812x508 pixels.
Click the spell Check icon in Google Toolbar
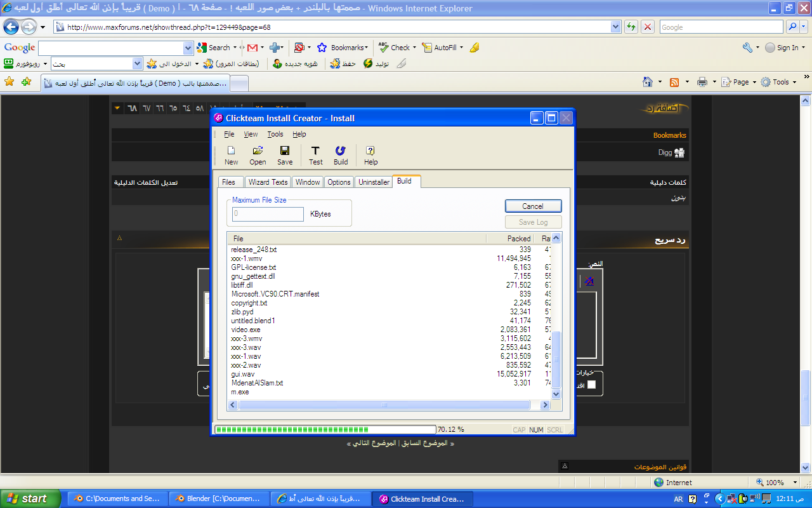(x=383, y=47)
